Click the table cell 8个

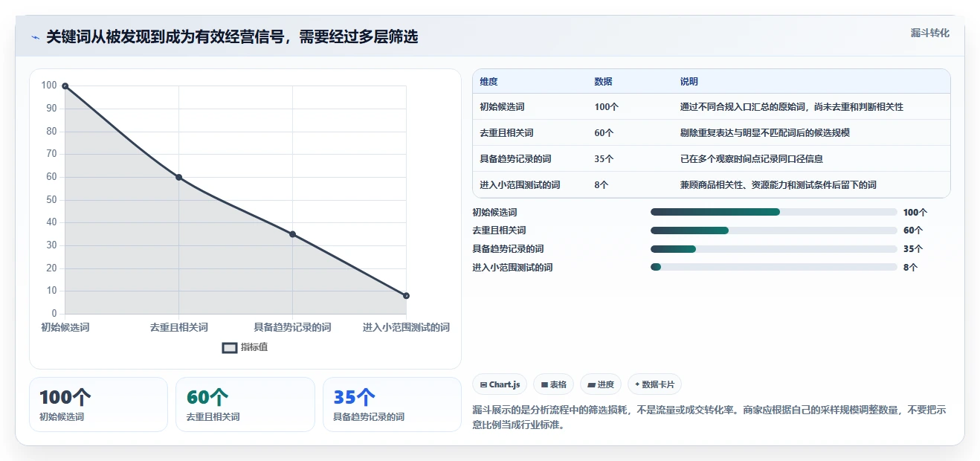(x=602, y=185)
